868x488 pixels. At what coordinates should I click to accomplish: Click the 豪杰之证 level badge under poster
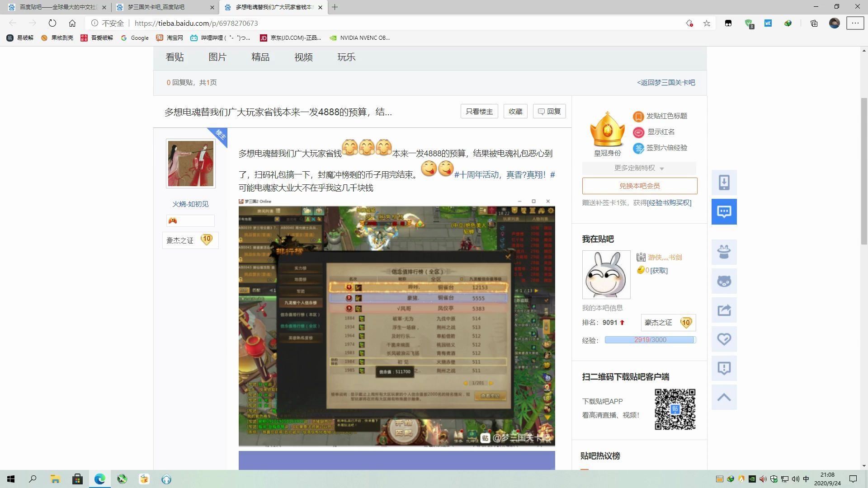click(190, 240)
